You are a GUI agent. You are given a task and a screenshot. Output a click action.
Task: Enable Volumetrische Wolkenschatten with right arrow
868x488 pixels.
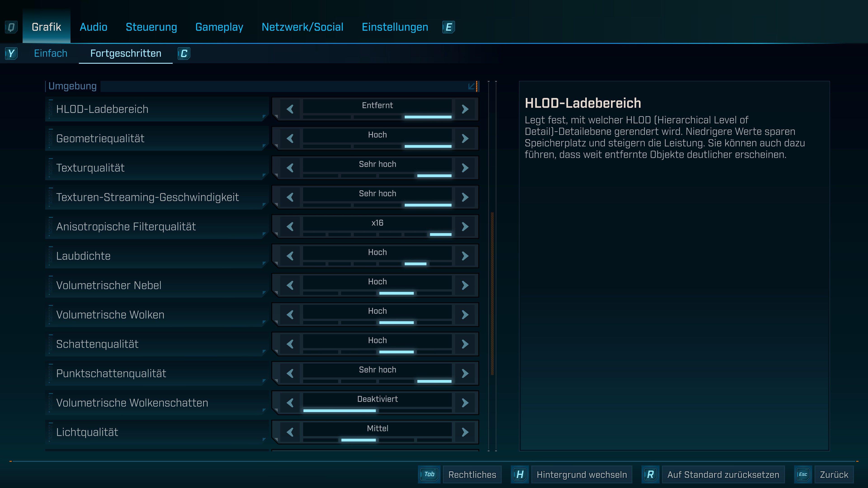click(x=465, y=403)
